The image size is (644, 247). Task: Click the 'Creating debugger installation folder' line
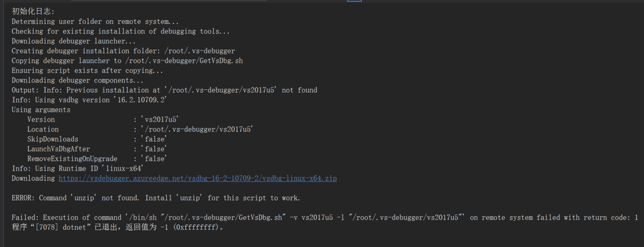pos(123,51)
